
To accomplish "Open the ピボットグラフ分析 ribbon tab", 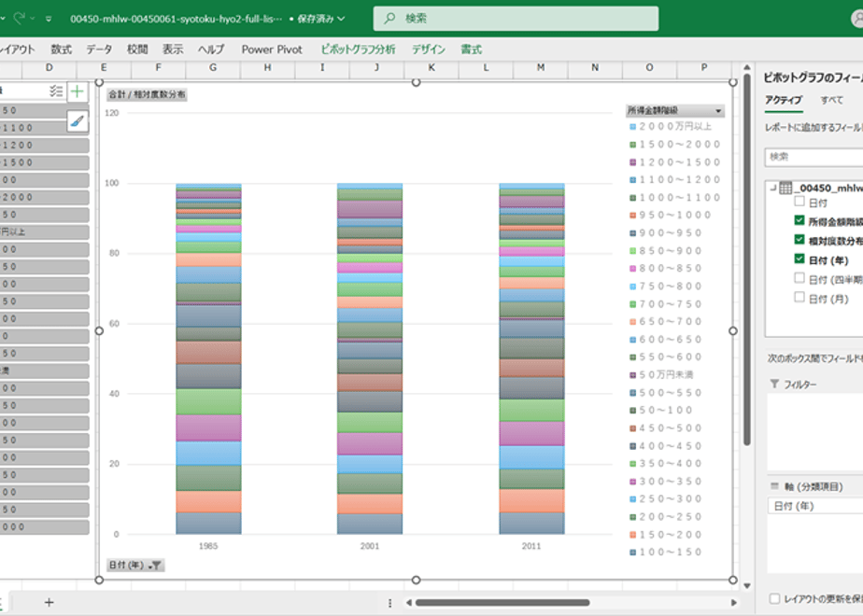I will (x=358, y=49).
